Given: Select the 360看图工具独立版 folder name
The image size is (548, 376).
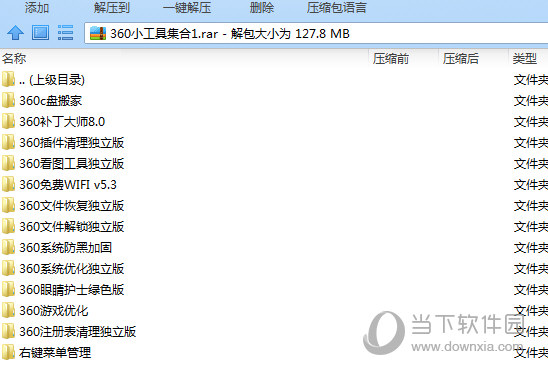Looking at the screenshot, I should click(x=72, y=164).
